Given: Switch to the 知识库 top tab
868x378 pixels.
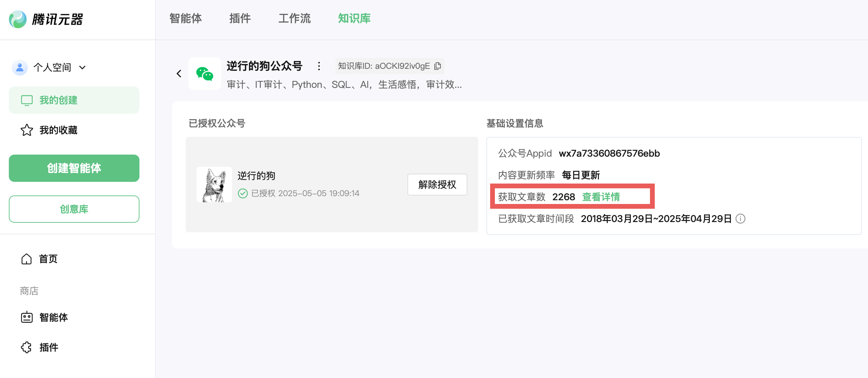Looking at the screenshot, I should (x=354, y=19).
